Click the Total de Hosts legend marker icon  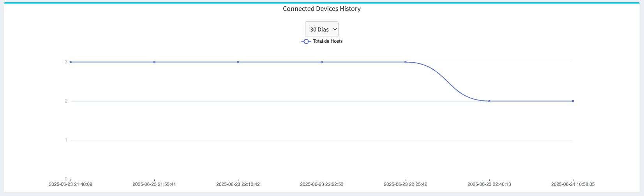click(306, 41)
